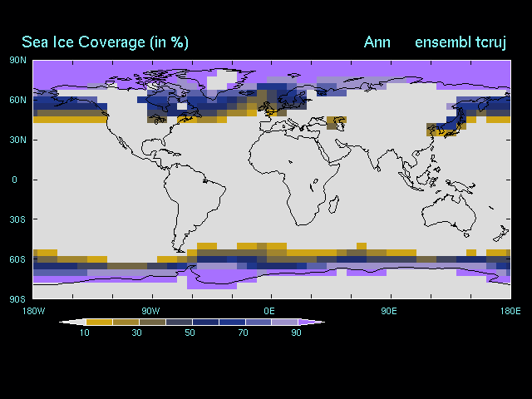The width and height of the screenshot is (532, 399).
Task: Click the "30S" latitude axis label
Action: (18, 219)
